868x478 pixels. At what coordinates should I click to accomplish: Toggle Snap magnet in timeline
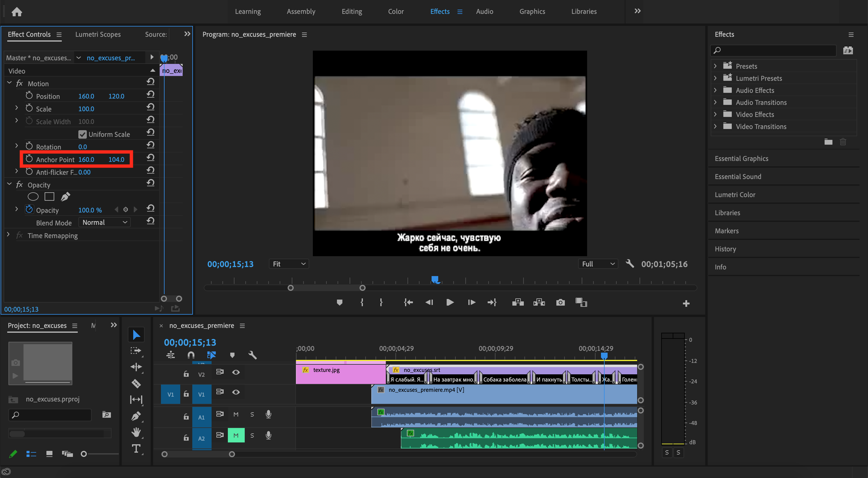(191, 355)
